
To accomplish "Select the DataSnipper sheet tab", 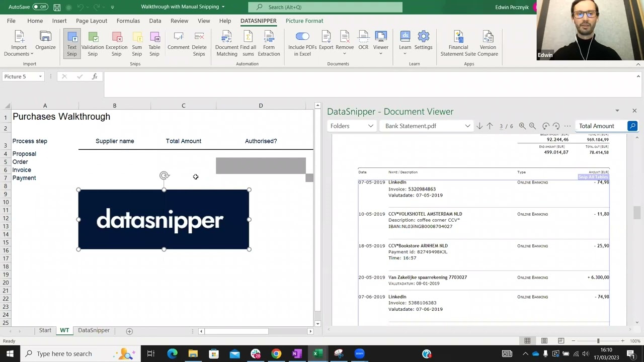I will point(94,330).
